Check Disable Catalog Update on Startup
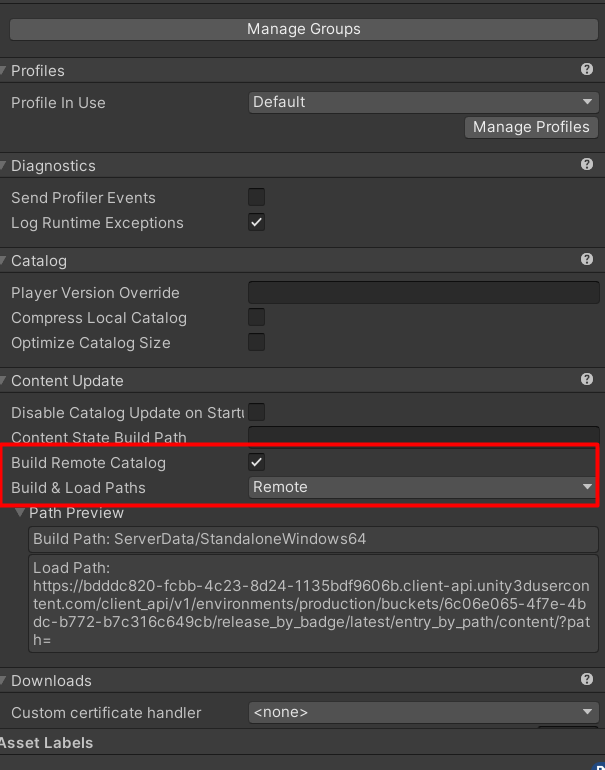Viewport: 605px width, 770px height. pos(257,412)
